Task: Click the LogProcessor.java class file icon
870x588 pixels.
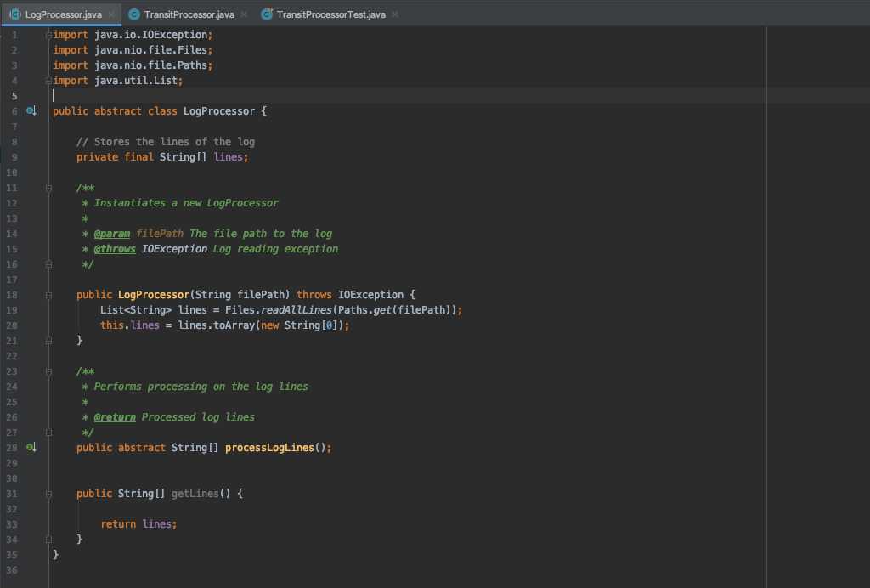Action: (15, 14)
